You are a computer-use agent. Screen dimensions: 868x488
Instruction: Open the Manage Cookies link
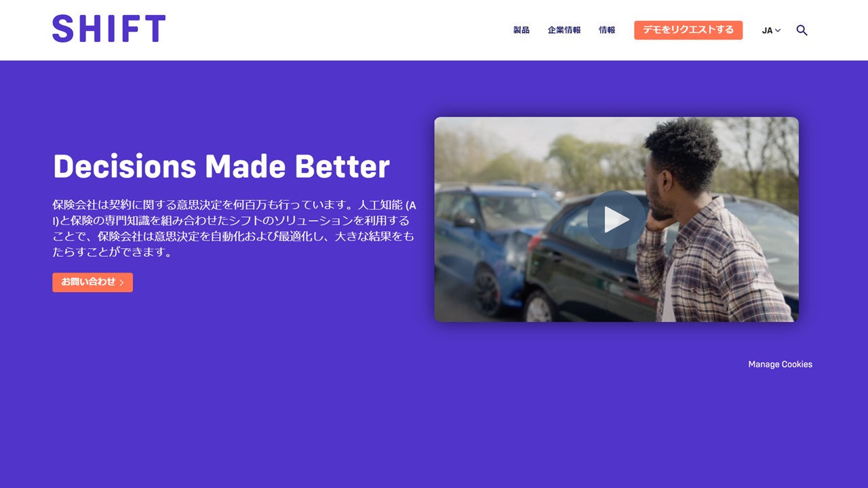[x=780, y=364]
